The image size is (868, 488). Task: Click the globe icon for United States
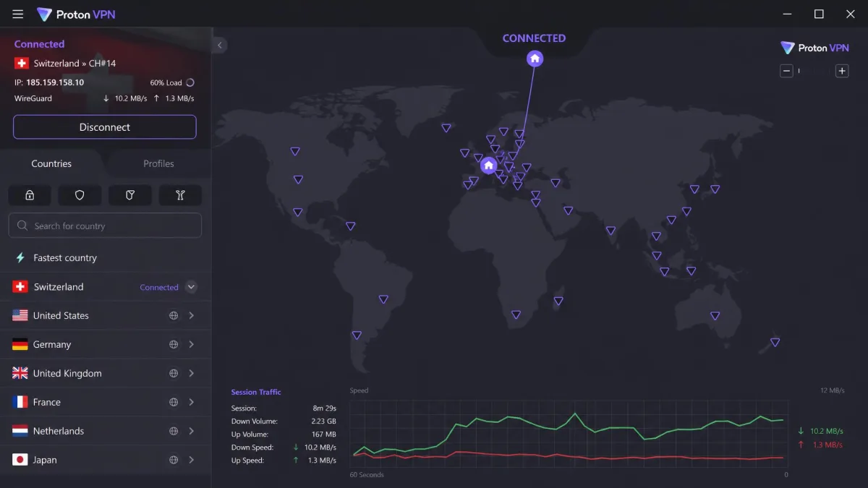174,316
